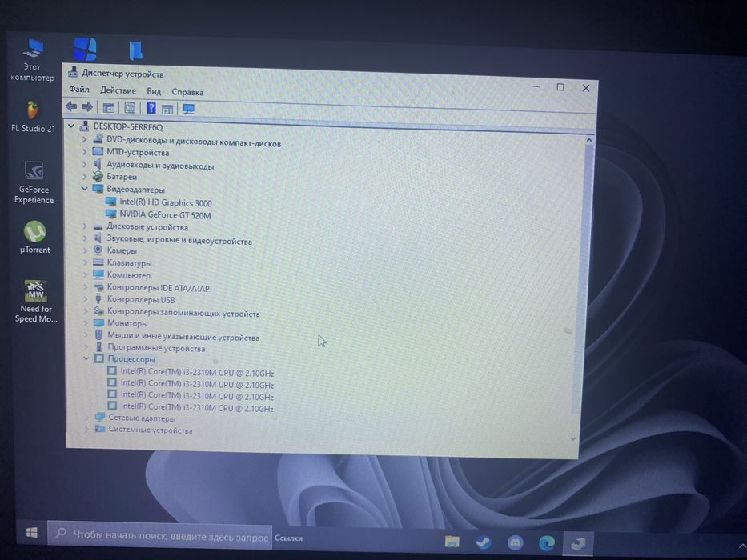Select Мыши и иные указывающие устройства row
Image resolution: width=747 pixels, height=560 pixels.
point(177,337)
